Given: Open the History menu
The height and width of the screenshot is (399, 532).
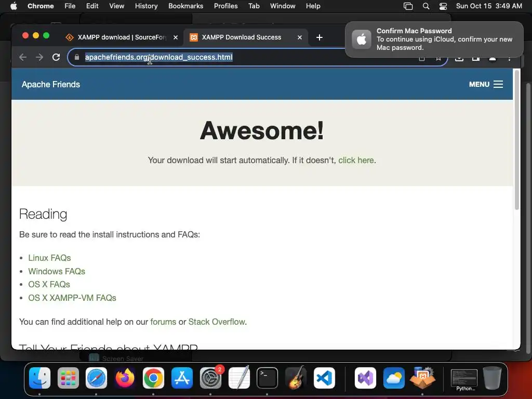Looking at the screenshot, I should (x=146, y=6).
